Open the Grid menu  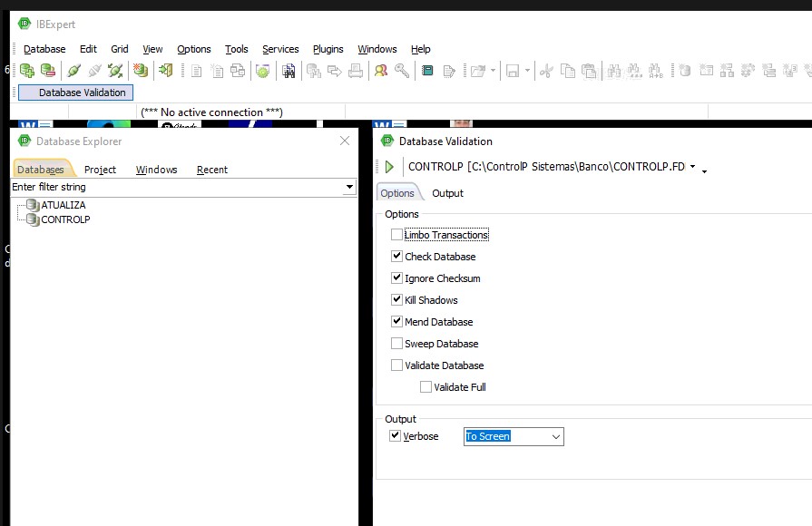tap(119, 49)
